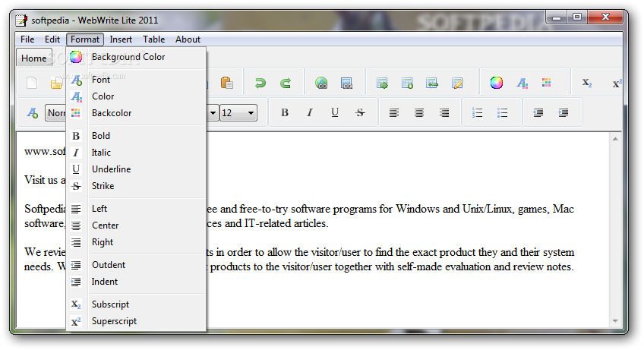Open the paragraph style dropdown showing Nor

[x=56, y=113]
